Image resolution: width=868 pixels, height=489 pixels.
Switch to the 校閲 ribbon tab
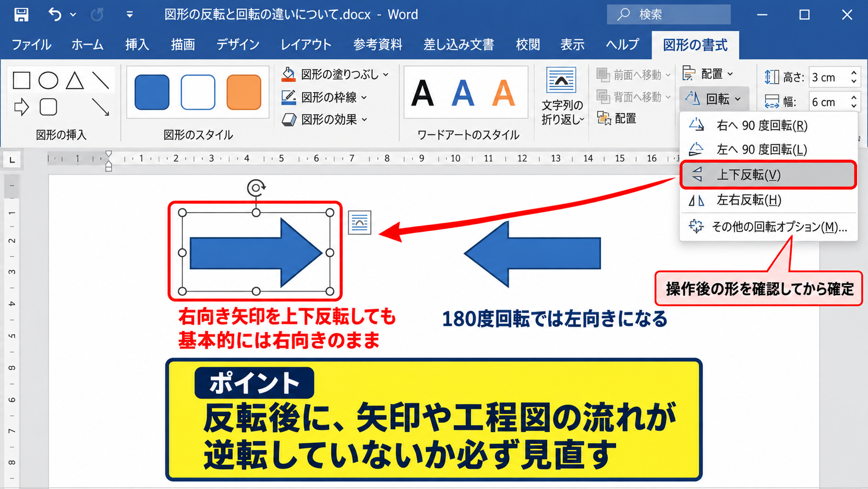pyautogui.click(x=528, y=45)
